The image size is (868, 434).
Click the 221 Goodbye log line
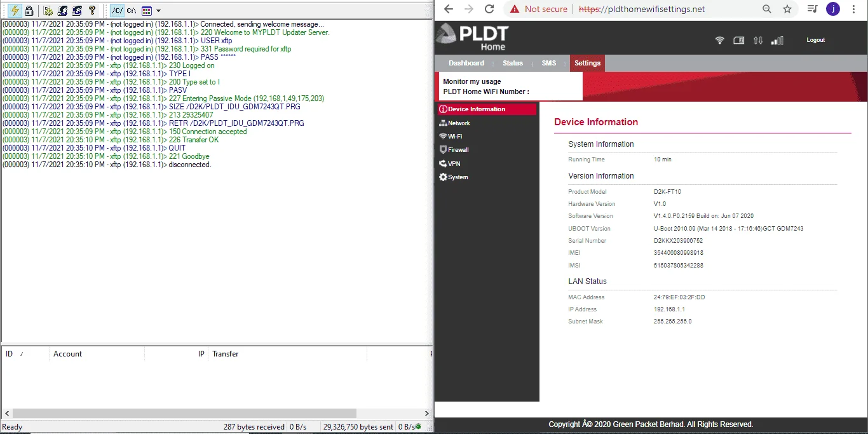(x=105, y=156)
